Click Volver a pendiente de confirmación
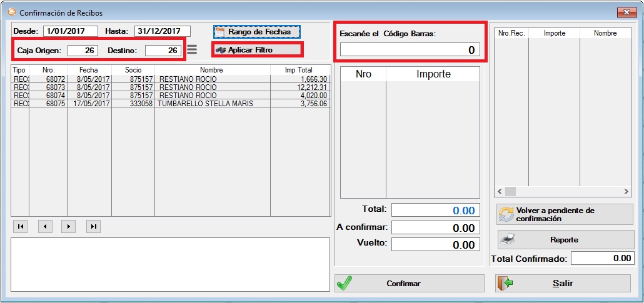Image resolution: width=644 pixels, height=303 pixels. click(x=565, y=214)
